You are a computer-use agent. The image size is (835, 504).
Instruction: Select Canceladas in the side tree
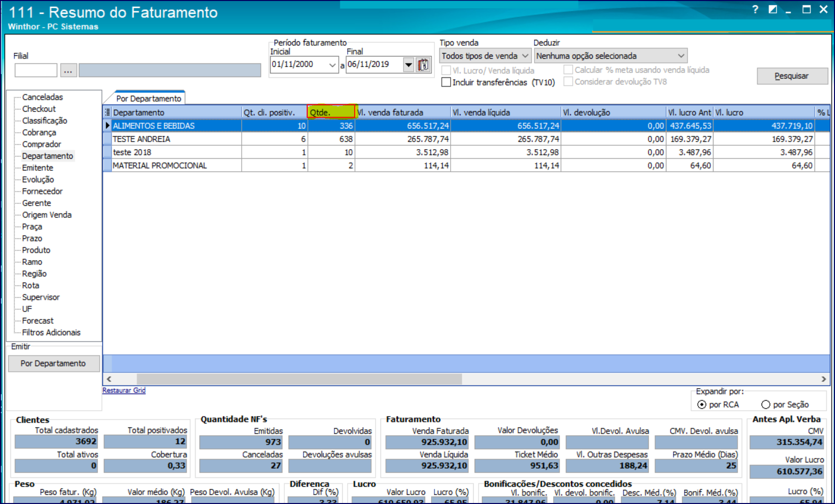click(x=43, y=97)
